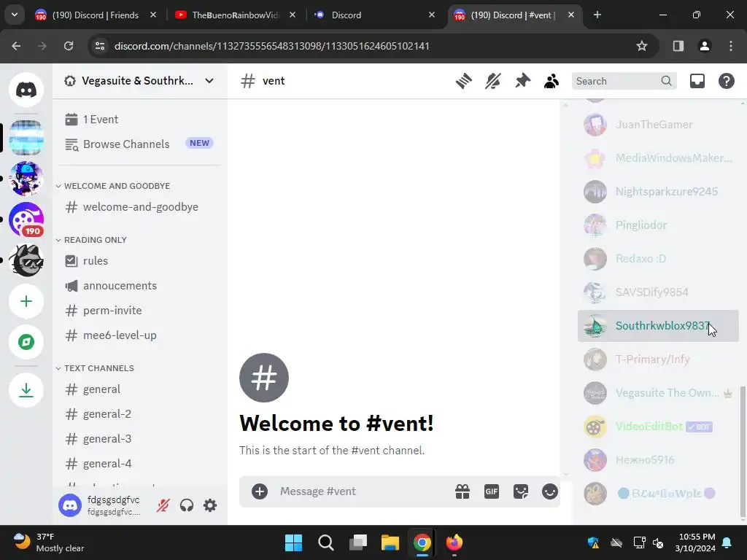Open the general channel
The height and width of the screenshot is (560, 747).
click(x=139, y=389)
